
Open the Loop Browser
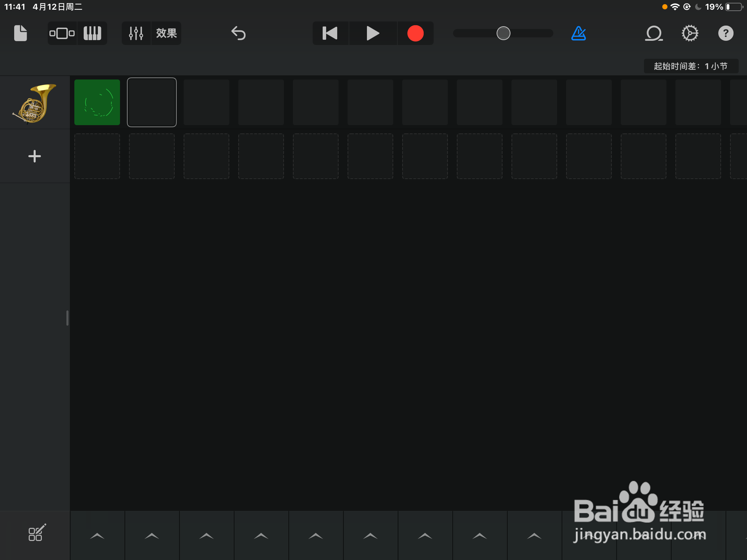tap(654, 33)
